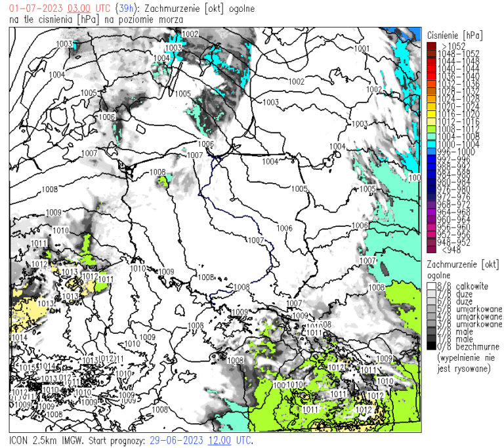Pick the 1012-1016 hPa legend swatch

pos(430,121)
